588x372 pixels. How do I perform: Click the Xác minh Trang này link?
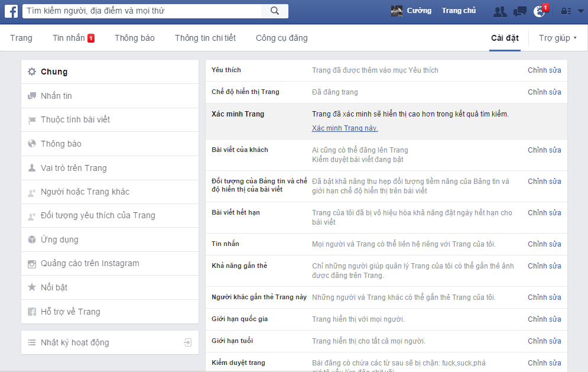tap(345, 128)
